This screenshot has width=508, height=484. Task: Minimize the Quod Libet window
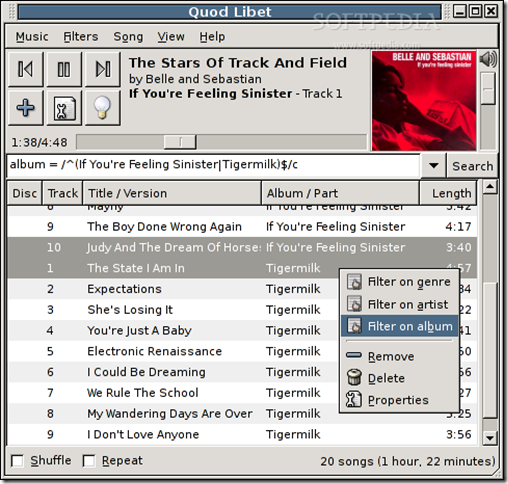[x=460, y=12]
